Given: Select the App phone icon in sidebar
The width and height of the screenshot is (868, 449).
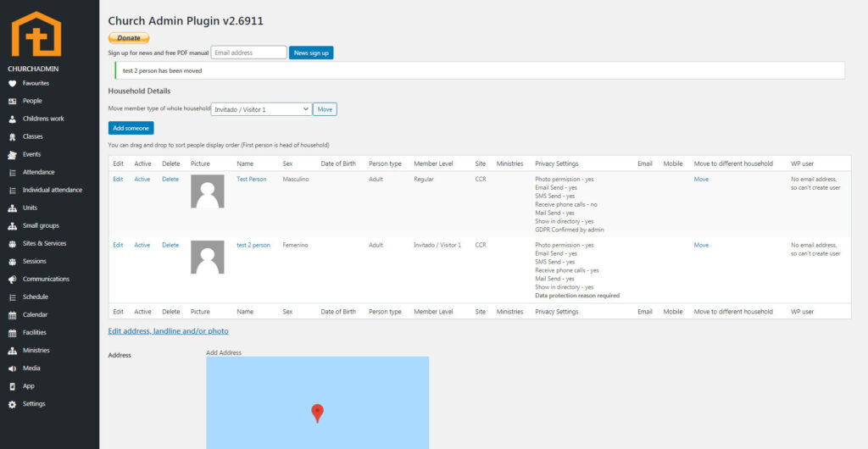Looking at the screenshot, I should (x=12, y=385).
